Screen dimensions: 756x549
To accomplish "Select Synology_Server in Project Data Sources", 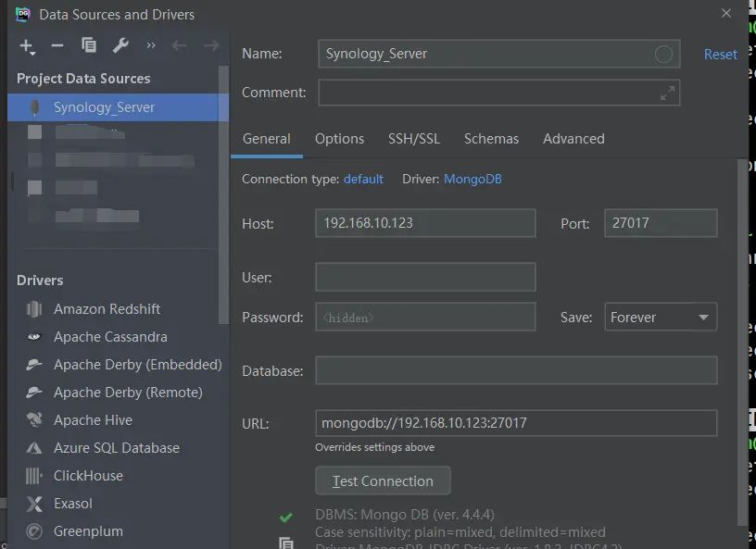I will tap(104, 107).
